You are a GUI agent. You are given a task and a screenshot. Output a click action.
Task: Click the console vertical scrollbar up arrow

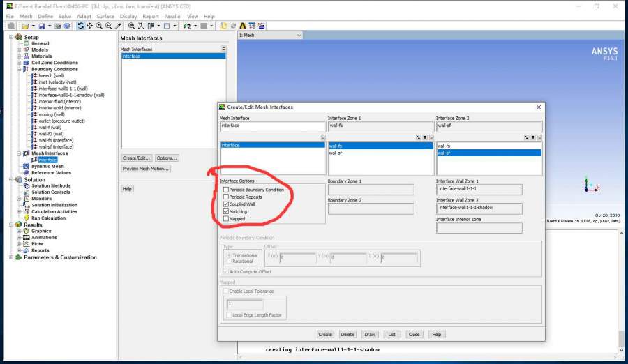pos(621,233)
